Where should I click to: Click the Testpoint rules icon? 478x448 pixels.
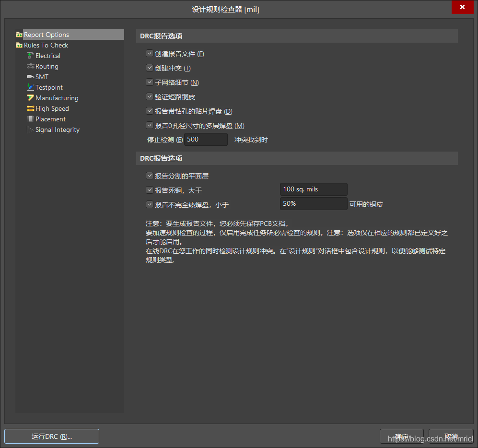point(30,87)
